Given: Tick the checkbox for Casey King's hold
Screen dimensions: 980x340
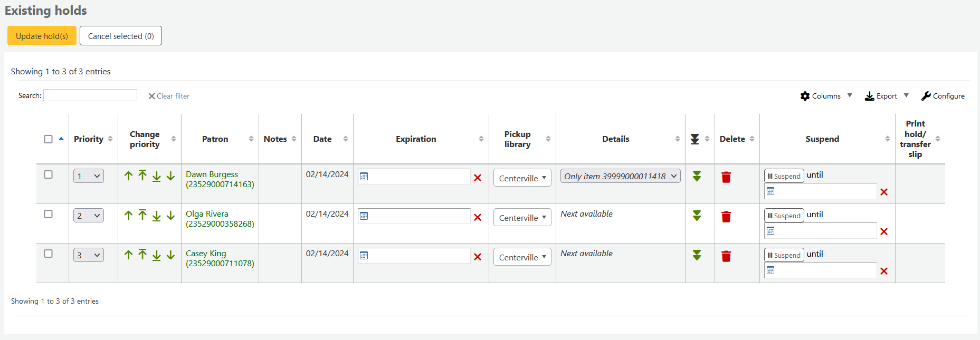Looking at the screenshot, I should (x=48, y=254).
